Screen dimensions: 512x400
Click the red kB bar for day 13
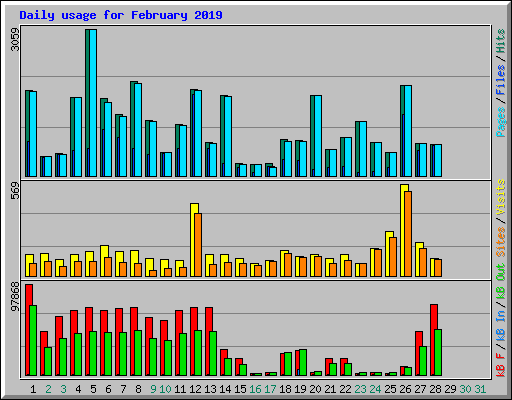tap(207, 342)
